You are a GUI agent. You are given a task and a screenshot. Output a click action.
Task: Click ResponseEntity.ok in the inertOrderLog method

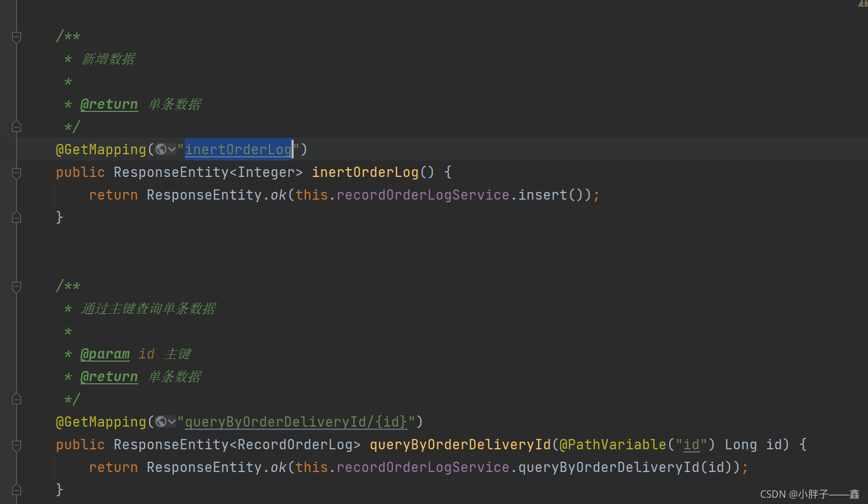[x=217, y=194]
